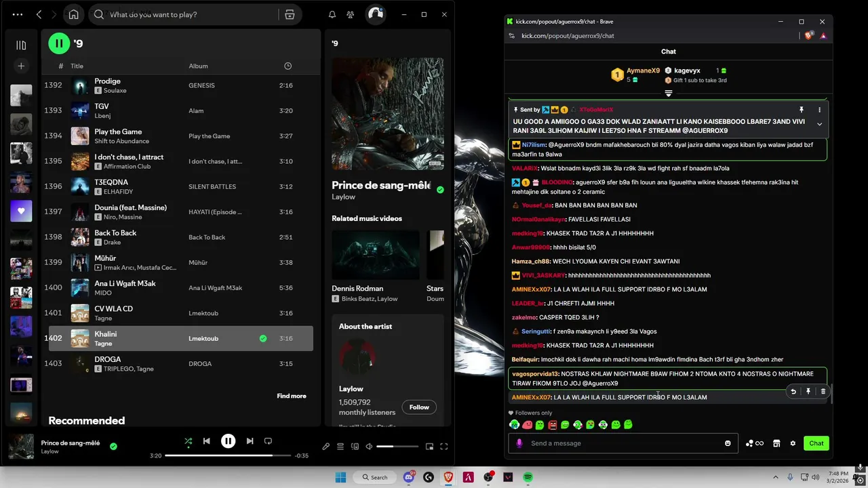
Task: Pin the hovered AMINEXxX07 message
Action: (808, 391)
